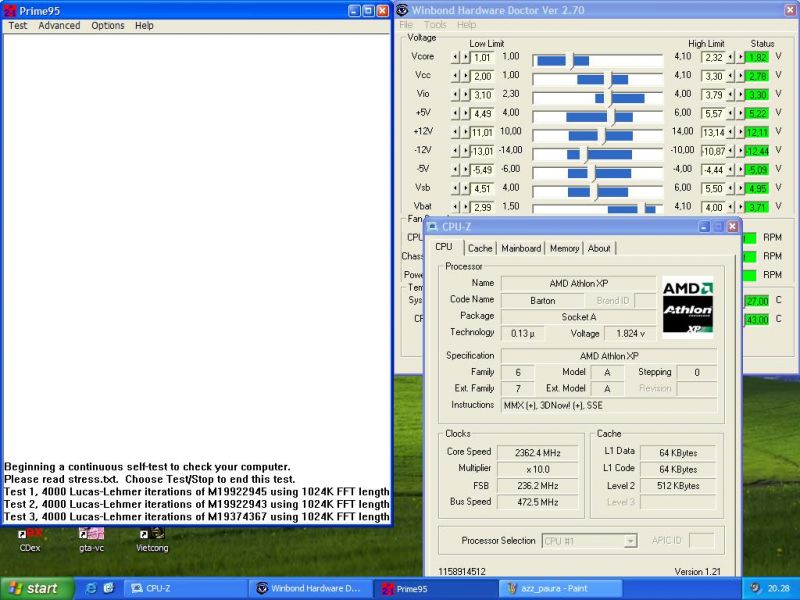Click the Start button
This screenshot has width=800, height=600.
(x=36, y=588)
